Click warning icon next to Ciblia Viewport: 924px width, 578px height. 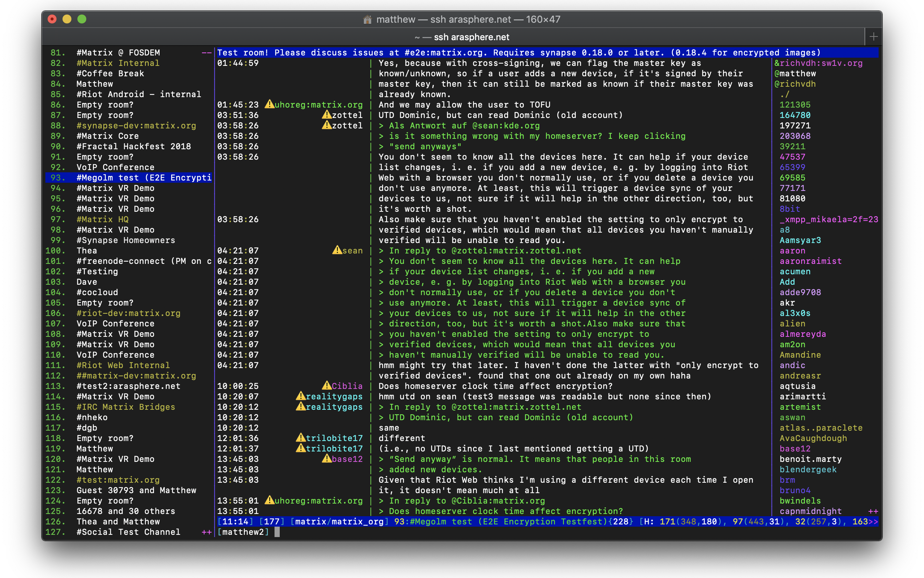[326, 385]
